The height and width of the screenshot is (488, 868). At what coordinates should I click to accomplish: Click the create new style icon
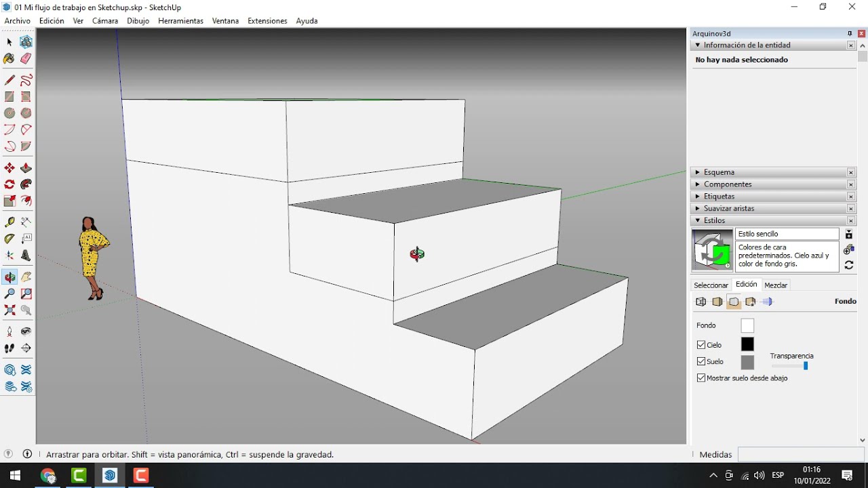point(849,250)
